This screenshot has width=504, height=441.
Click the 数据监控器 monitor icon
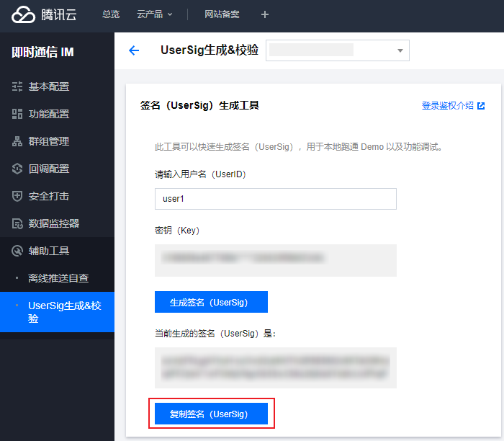click(x=17, y=223)
